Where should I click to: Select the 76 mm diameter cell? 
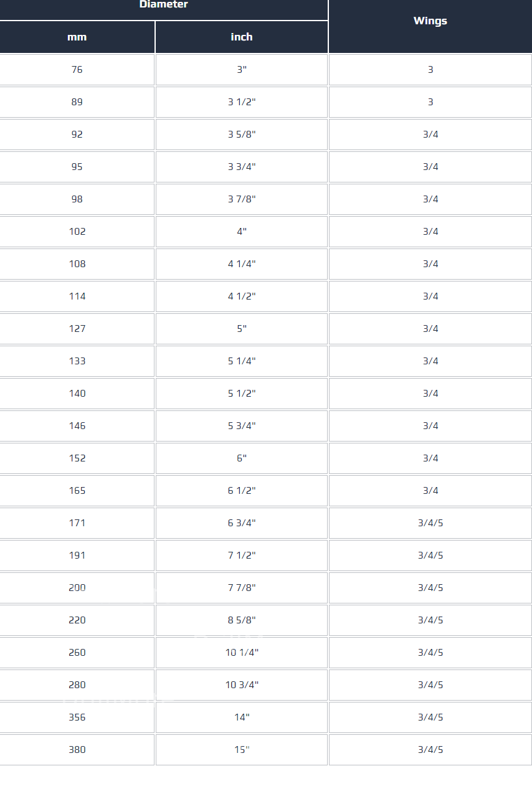click(77, 70)
